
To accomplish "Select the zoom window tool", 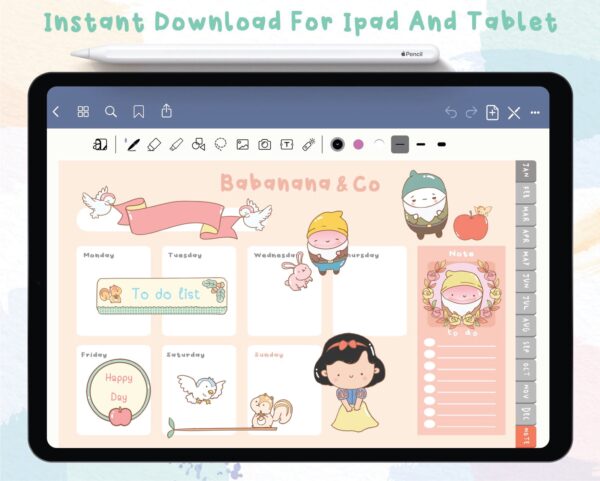I will tap(100, 145).
